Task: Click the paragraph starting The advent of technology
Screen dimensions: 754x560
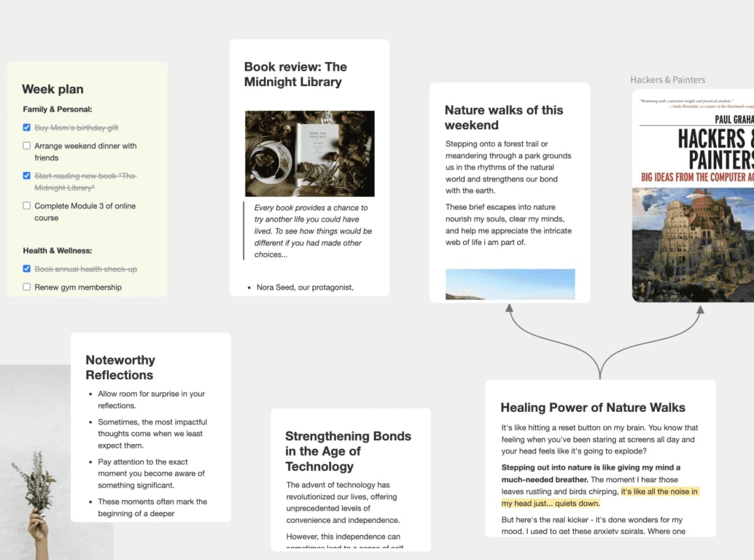Action: pos(343,502)
